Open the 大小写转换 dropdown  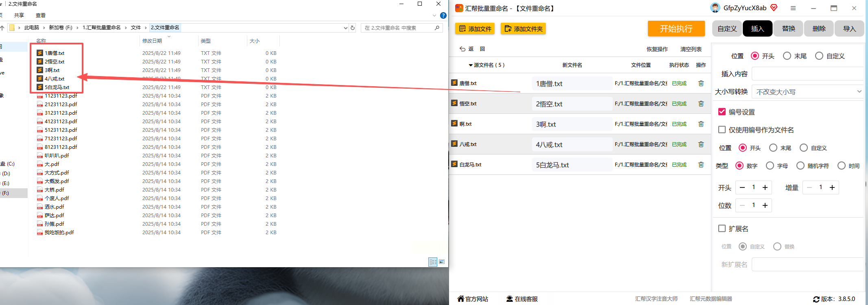pyautogui.click(x=807, y=91)
